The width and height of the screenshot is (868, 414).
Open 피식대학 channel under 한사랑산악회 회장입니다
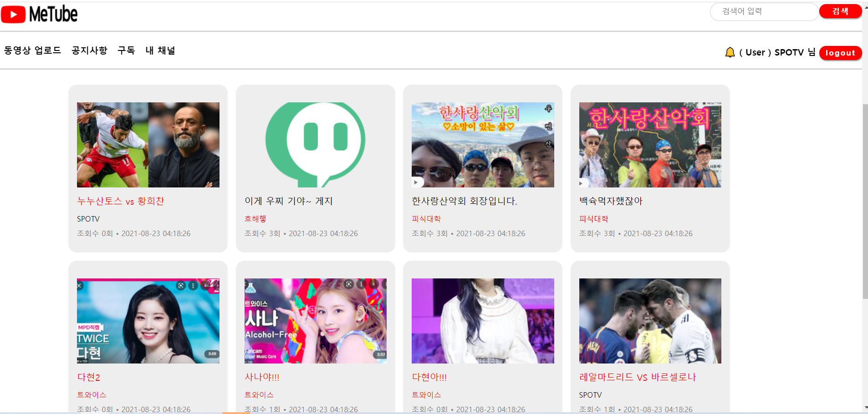[x=426, y=219]
